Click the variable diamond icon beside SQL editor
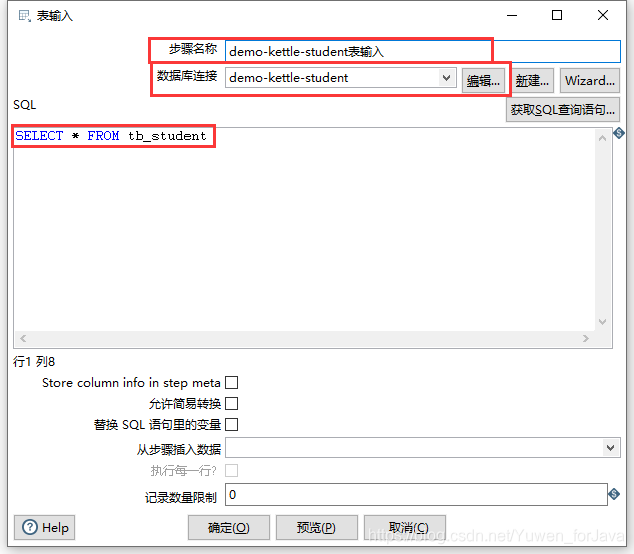 [619, 133]
